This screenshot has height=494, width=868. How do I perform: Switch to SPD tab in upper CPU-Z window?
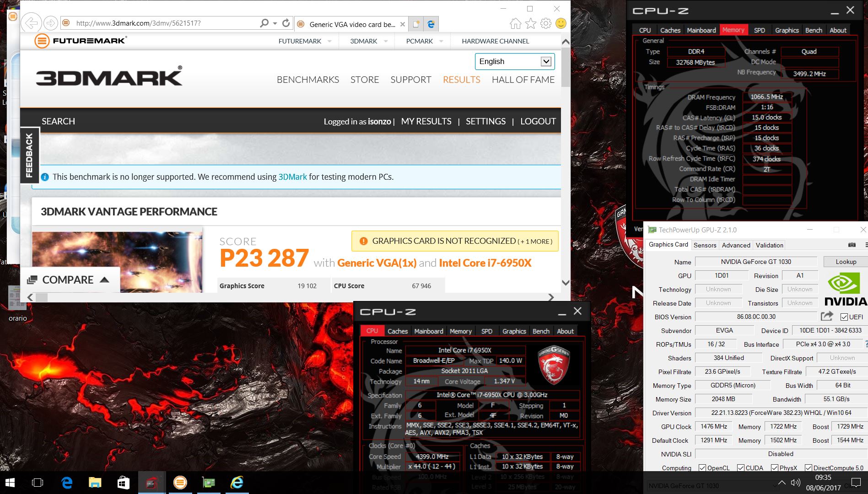[x=759, y=30]
